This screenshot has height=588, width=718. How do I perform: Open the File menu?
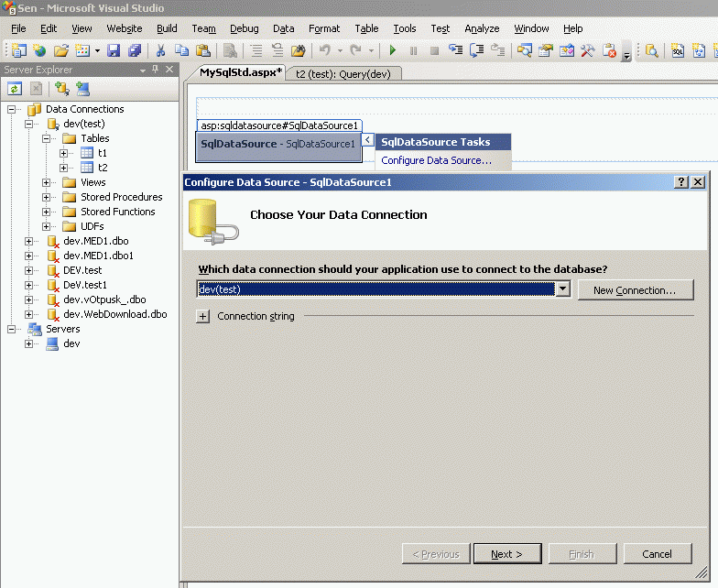18,28
